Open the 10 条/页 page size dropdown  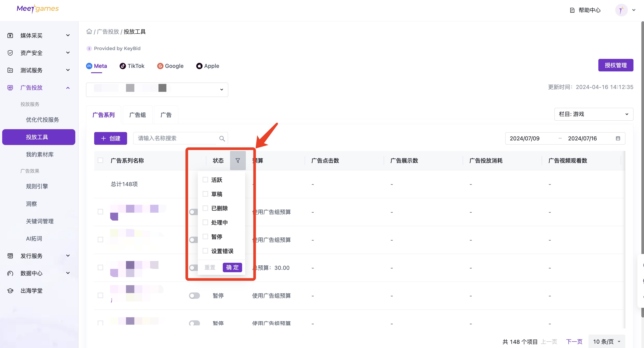607,341
